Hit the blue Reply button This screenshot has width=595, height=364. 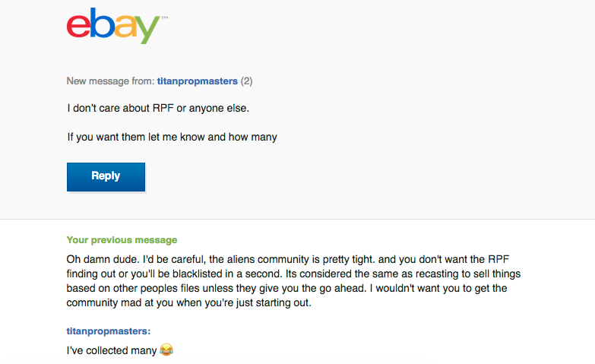106,177
